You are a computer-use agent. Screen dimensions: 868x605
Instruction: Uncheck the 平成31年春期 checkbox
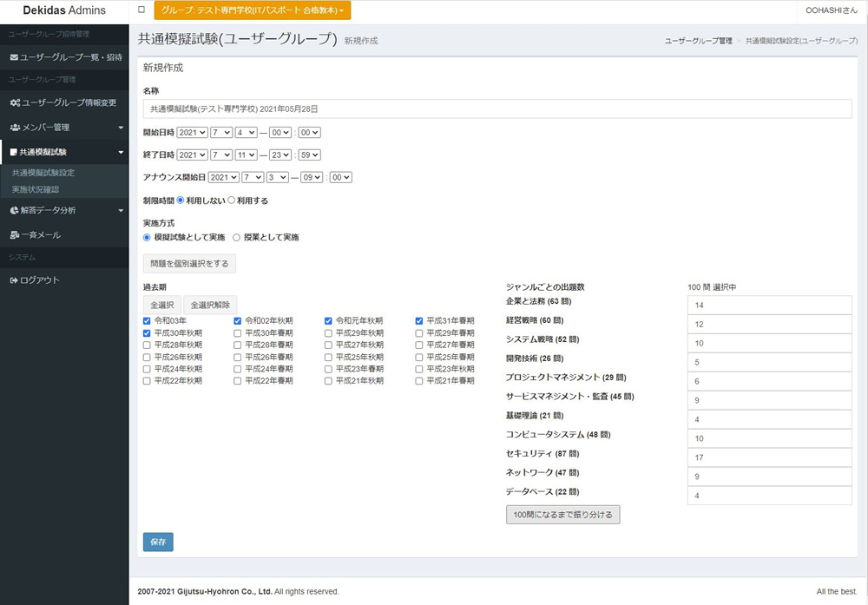[419, 321]
